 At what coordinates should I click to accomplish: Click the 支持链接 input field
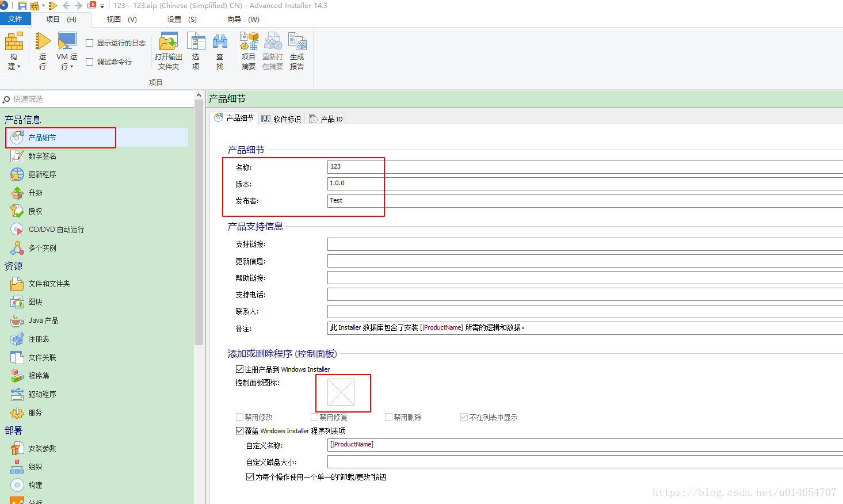coord(585,244)
